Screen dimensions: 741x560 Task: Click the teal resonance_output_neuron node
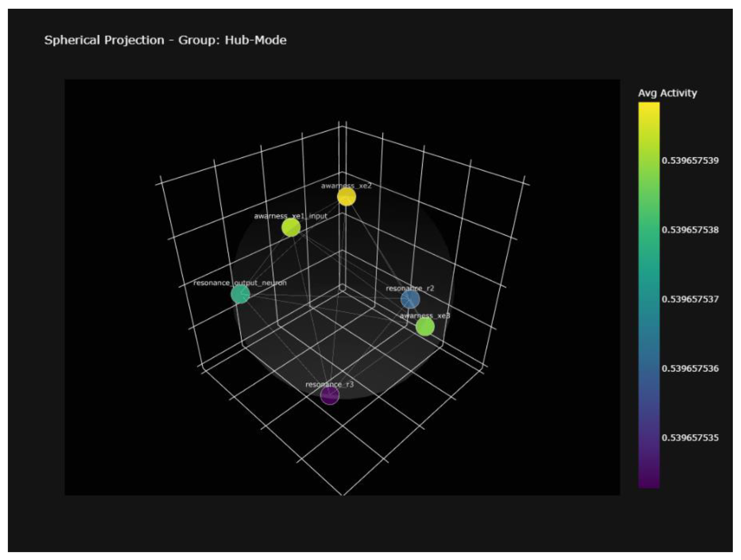coord(240,294)
